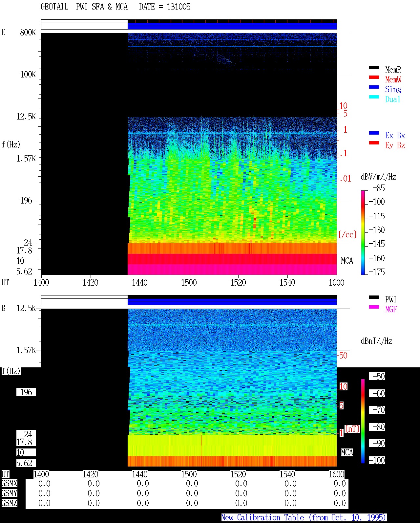Click the Ex Bx legend label
Screen dimensions: 420x523
pyautogui.click(x=395, y=135)
